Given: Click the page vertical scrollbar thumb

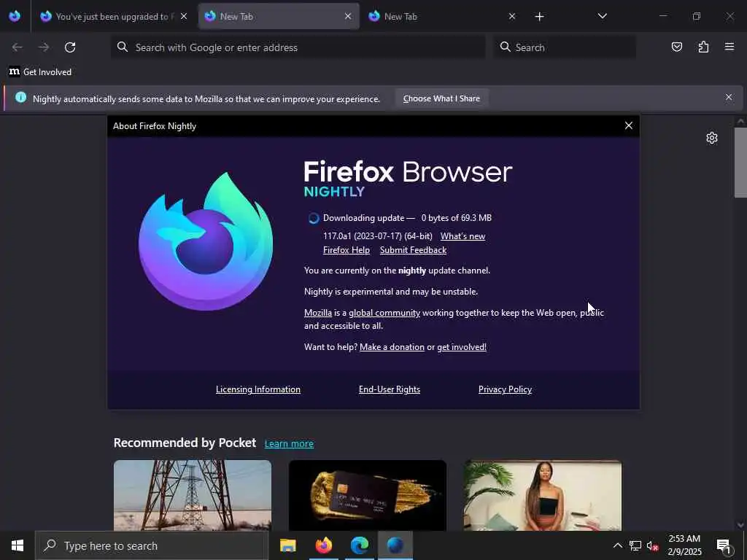Looking at the screenshot, I should click(x=740, y=161).
